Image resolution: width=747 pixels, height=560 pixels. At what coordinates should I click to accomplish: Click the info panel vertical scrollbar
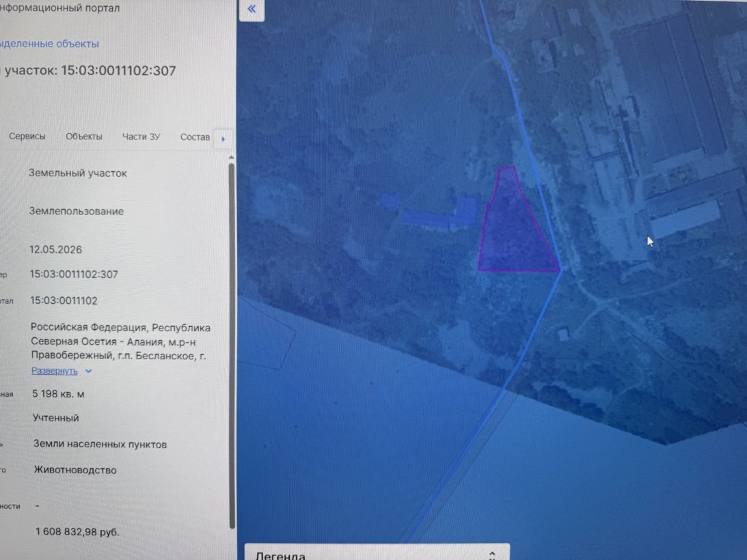232,346
